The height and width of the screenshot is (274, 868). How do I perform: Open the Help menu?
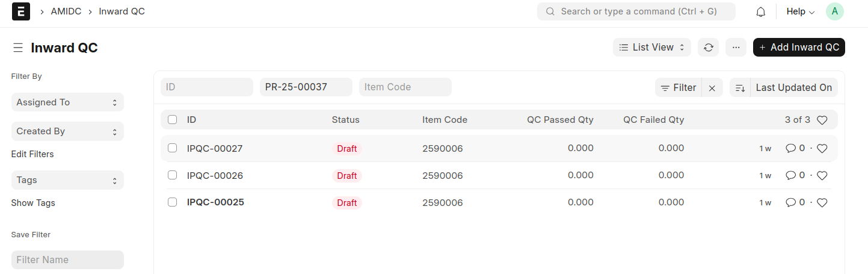point(800,11)
